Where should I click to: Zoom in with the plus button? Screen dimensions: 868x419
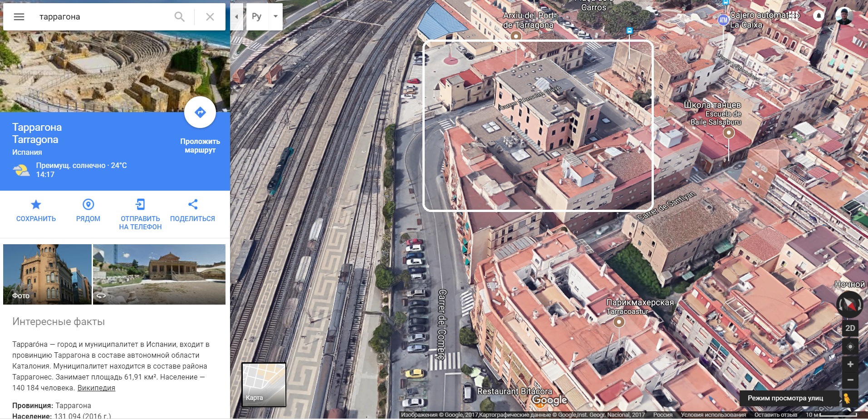[850, 365]
